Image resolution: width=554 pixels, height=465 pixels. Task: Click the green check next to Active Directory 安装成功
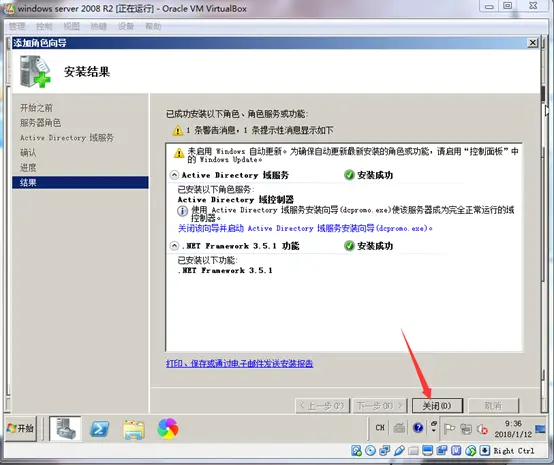tap(349, 175)
